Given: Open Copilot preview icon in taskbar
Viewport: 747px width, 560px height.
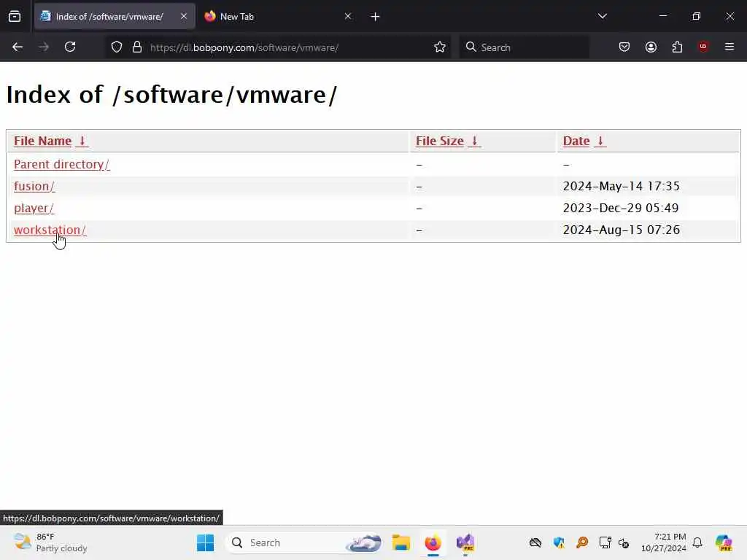Looking at the screenshot, I should (x=724, y=542).
